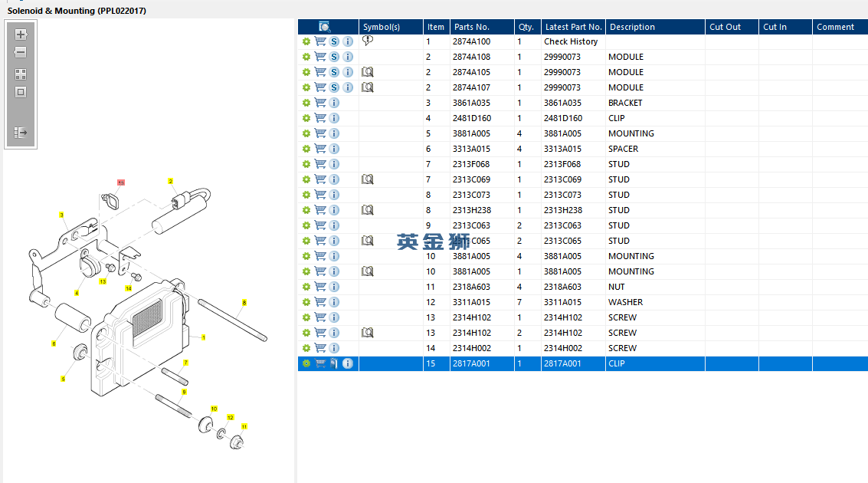Show info for clip 2481D160
868x483 pixels.
(x=334, y=118)
